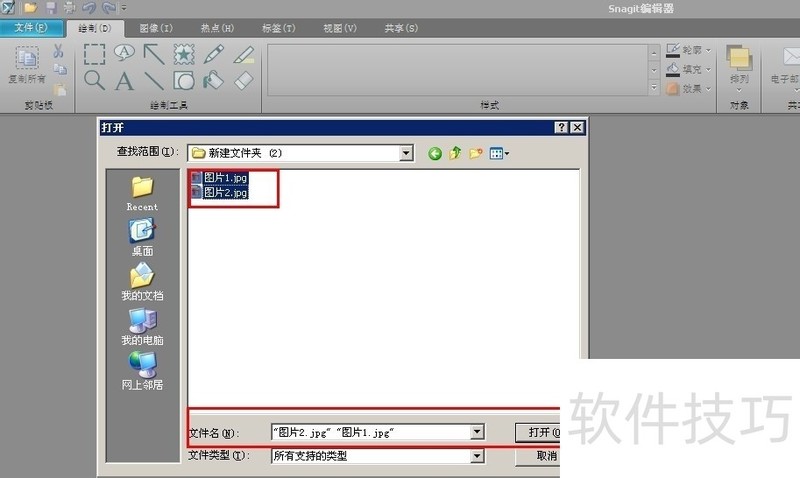Switch to the 视图(V) ribbon tab

[x=340, y=29]
